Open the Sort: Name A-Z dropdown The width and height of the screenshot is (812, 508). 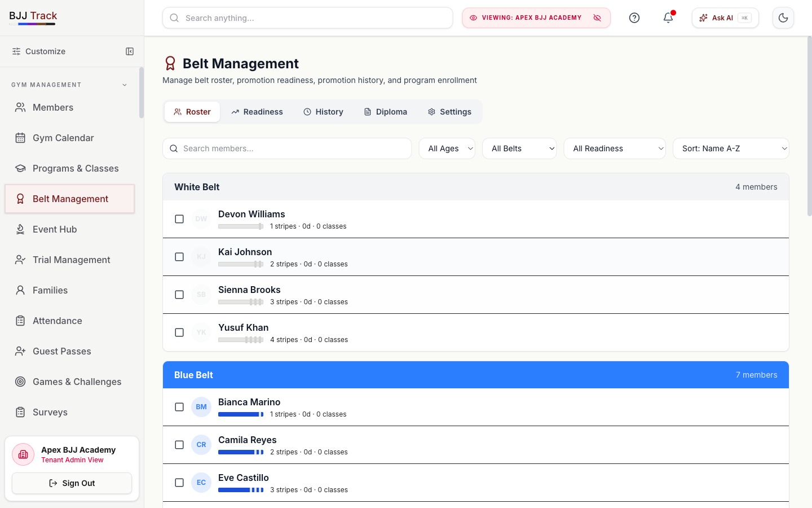click(731, 148)
